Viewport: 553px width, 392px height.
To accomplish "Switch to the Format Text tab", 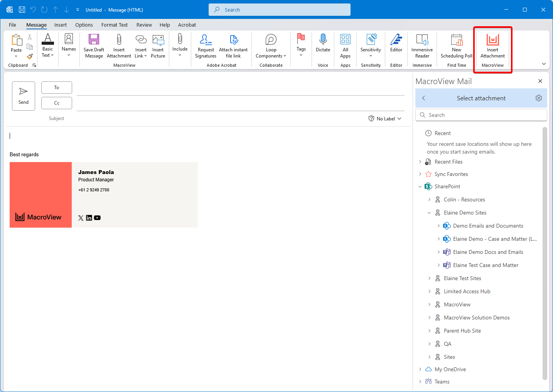I will point(115,25).
